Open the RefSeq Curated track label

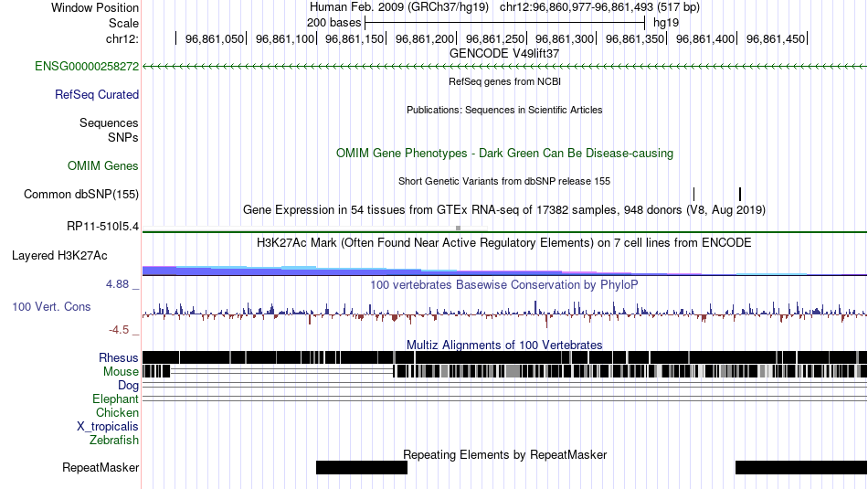[x=97, y=95]
